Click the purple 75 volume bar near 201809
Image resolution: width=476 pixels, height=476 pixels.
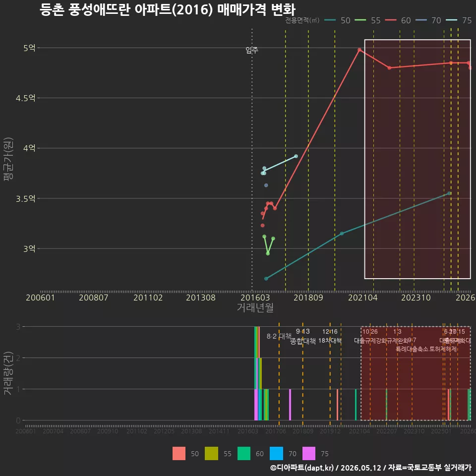click(x=290, y=405)
